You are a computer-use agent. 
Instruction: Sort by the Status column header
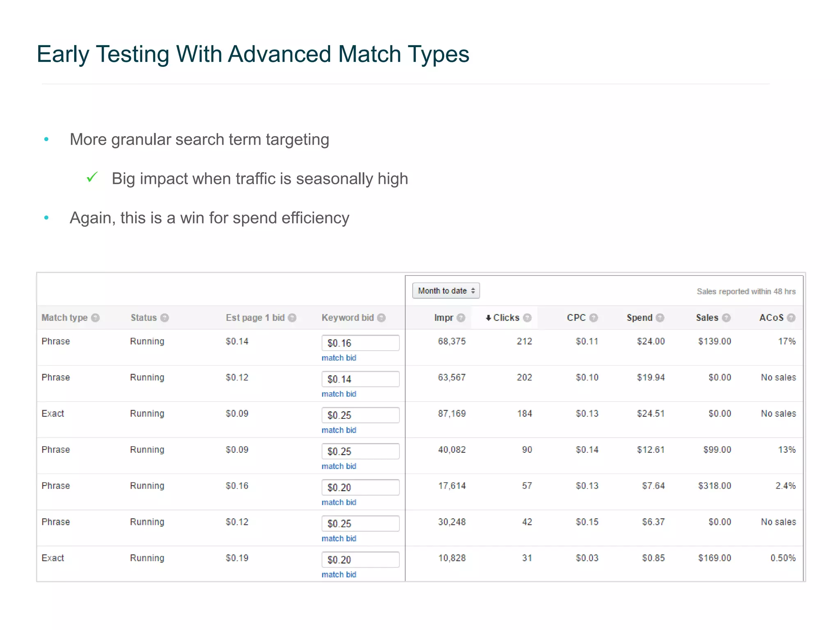(x=144, y=318)
